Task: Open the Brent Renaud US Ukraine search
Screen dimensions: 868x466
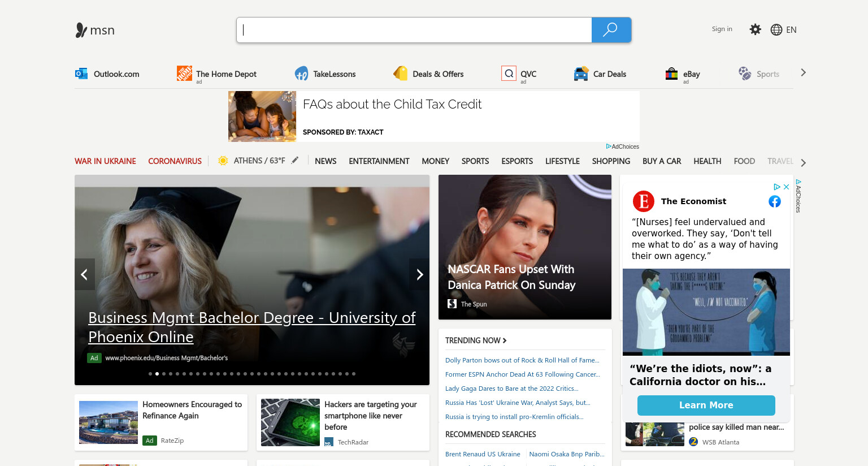Action: [x=483, y=454]
